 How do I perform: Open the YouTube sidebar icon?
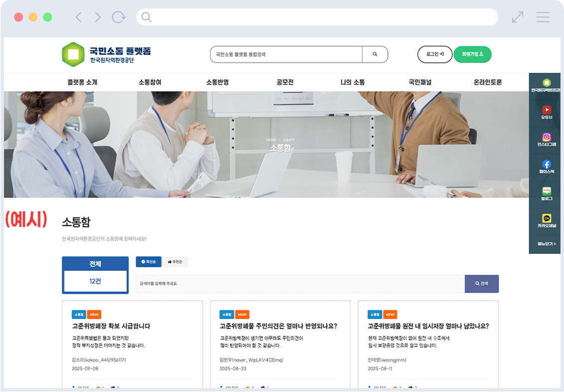click(x=547, y=110)
